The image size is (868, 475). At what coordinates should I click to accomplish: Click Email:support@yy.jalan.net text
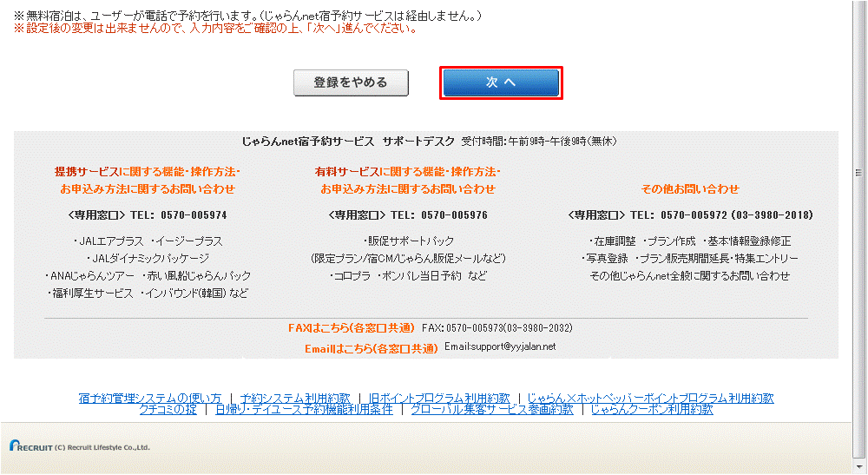click(x=500, y=346)
